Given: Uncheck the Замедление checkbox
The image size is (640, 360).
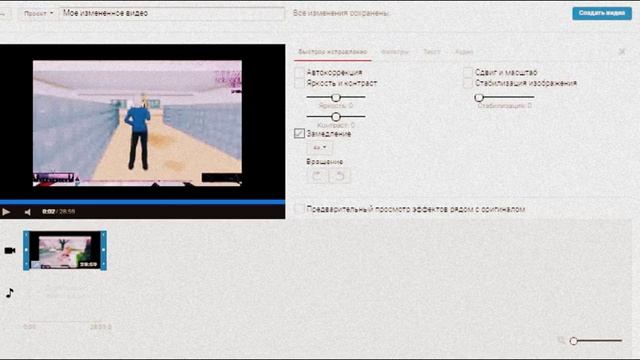Looking at the screenshot, I should pos(299,133).
